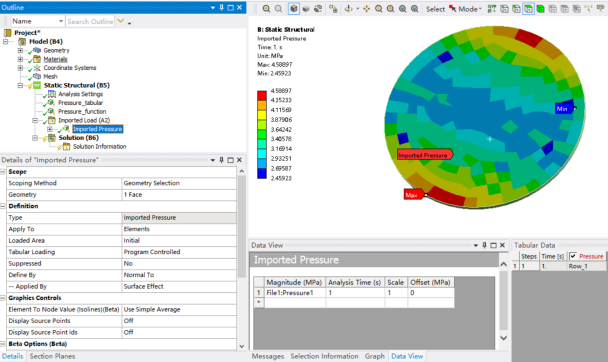Toggle the Pressure checkbox in Tabular Data

click(x=573, y=256)
